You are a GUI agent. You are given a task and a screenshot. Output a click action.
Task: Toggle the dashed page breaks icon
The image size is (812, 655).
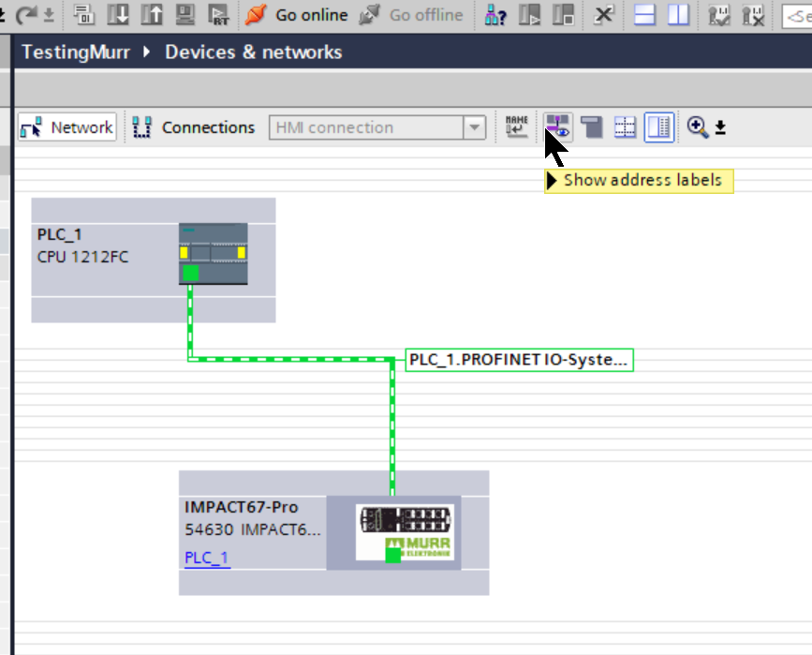pos(625,127)
